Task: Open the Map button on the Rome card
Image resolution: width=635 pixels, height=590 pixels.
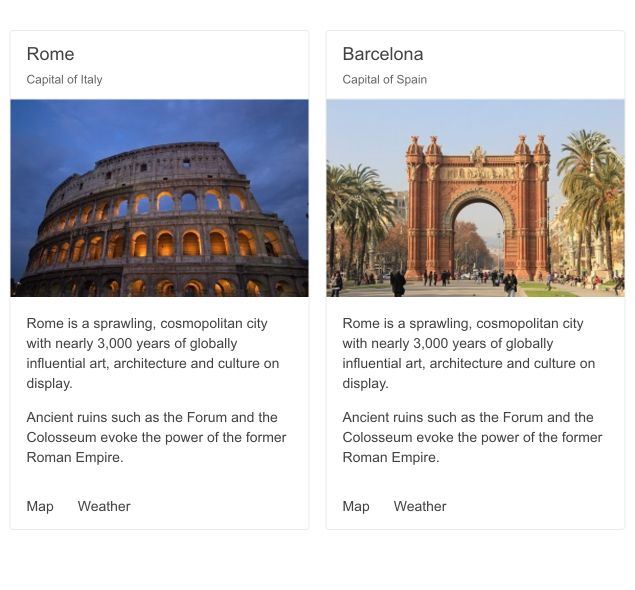Action: coord(40,506)
